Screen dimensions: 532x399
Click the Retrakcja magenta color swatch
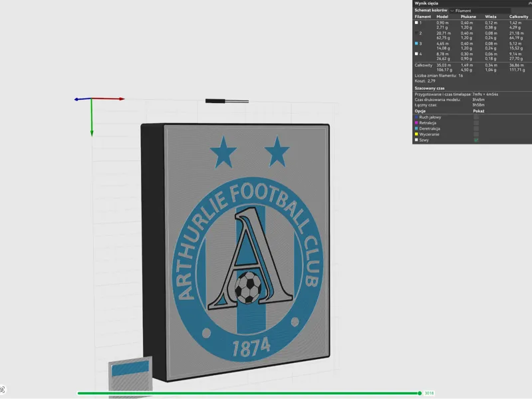tap(416, 123)
